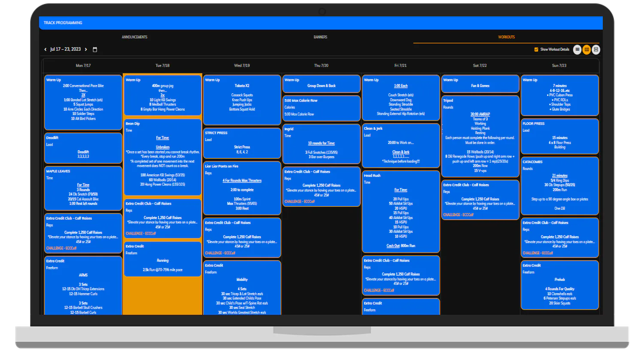Open Saturday's Tripod workout card
The width and height of the screenshot is (644, 362).
[480, 137]
